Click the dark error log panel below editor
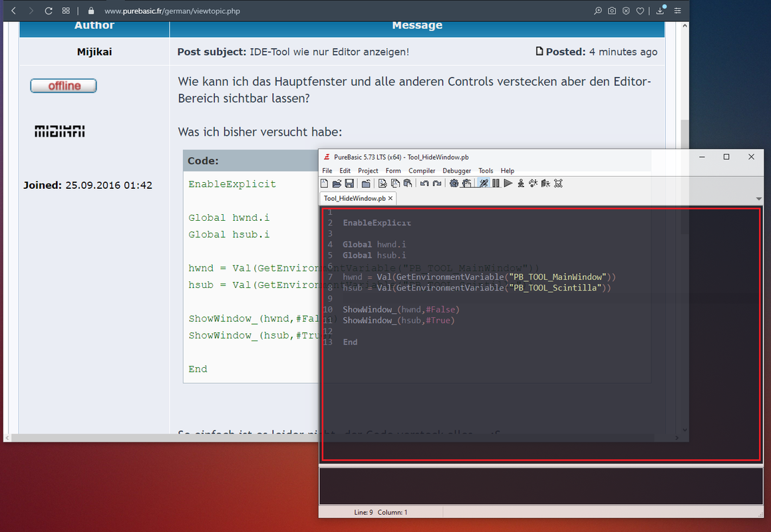 (x=541, y=485)
